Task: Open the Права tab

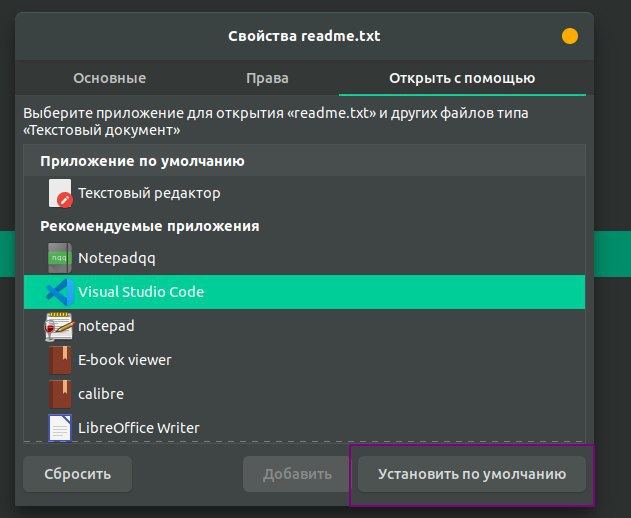Action: [267, 78]
